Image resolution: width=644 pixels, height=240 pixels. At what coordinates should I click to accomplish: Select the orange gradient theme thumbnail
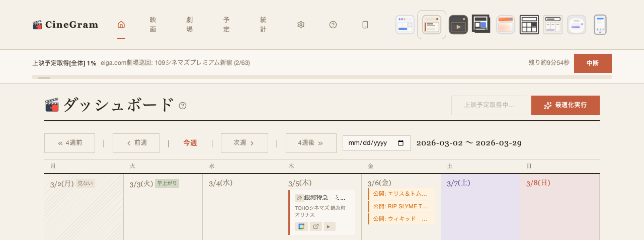505,25
